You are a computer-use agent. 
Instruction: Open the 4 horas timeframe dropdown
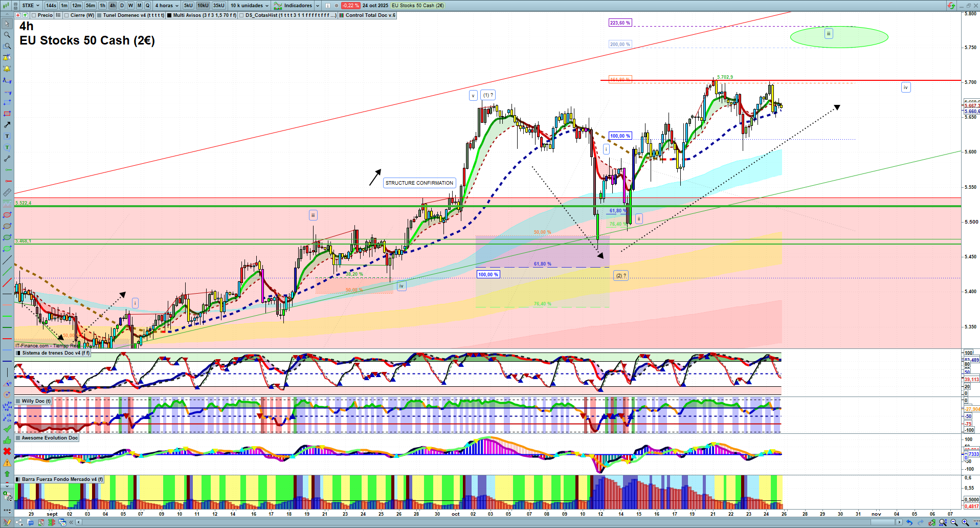[167, 6]
